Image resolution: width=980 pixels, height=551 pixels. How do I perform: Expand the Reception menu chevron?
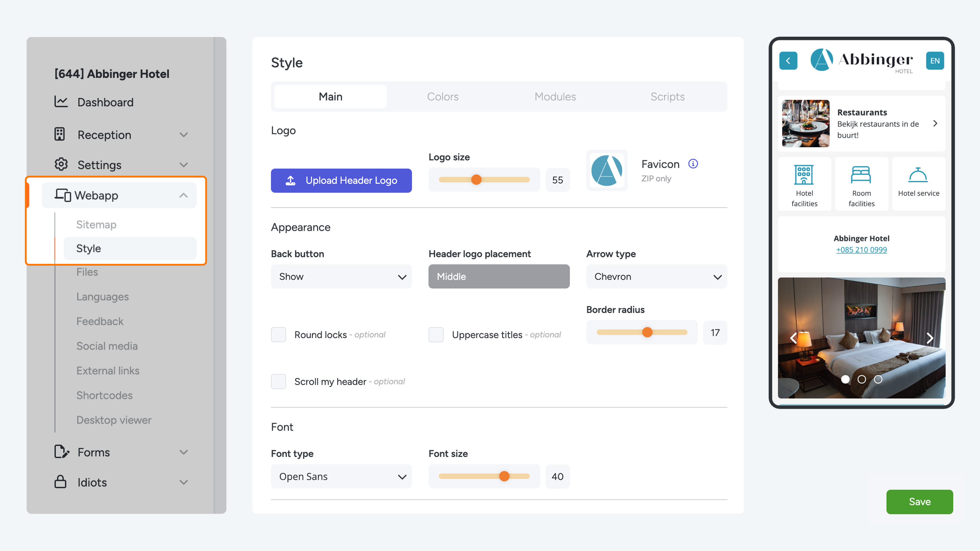click(x=184, y=135)
